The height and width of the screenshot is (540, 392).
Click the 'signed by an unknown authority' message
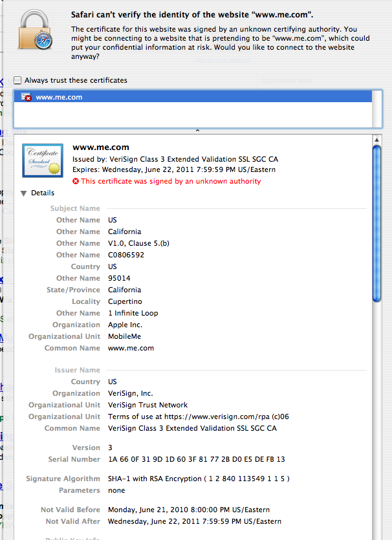tap(171, 181)
